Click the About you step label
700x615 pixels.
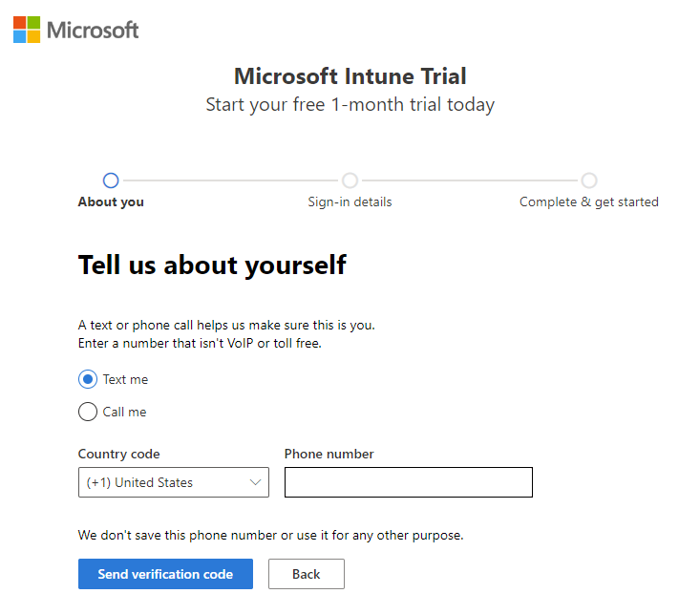click(x=111, y=201)
